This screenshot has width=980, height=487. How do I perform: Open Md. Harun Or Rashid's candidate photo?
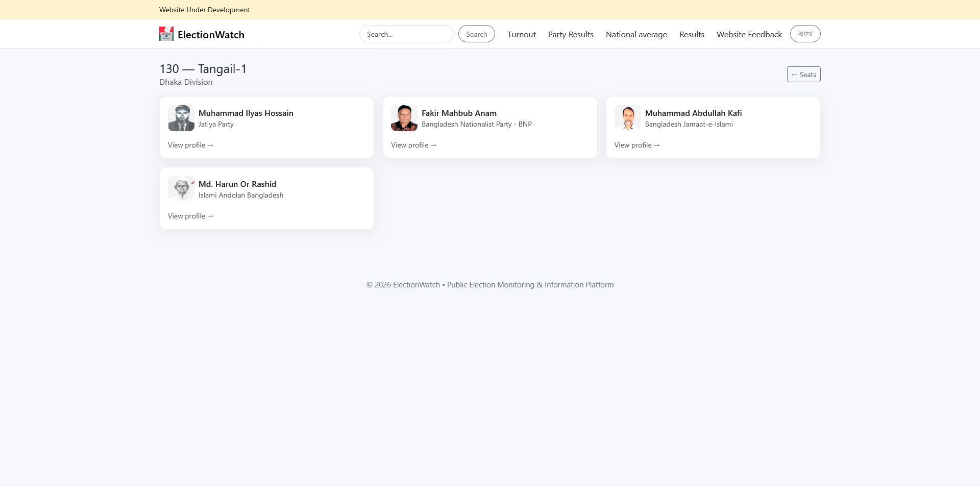coord(181,189)
